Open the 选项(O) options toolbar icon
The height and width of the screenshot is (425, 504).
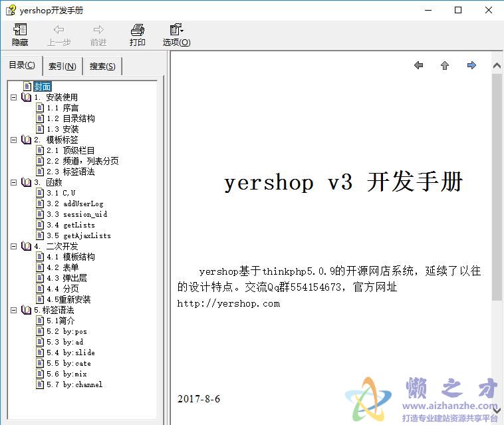(176, 35)
